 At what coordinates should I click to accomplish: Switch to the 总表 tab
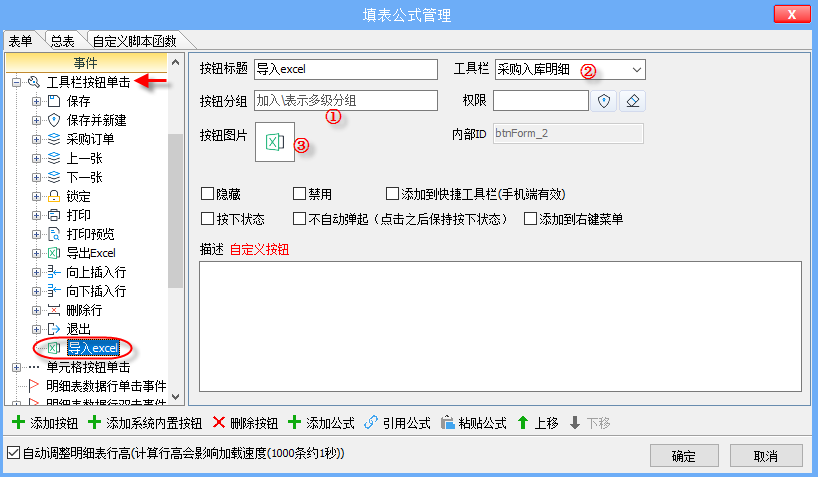63,41
